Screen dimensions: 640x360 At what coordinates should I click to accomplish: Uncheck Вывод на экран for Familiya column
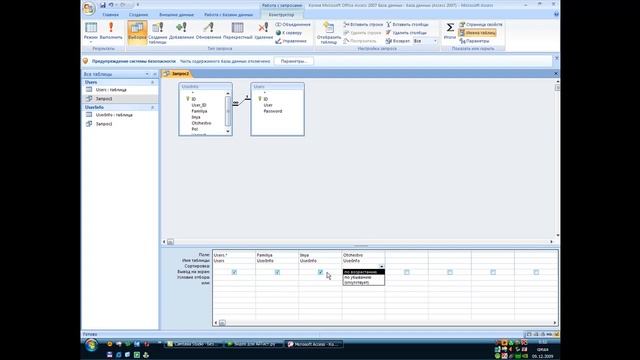[277, 272]
